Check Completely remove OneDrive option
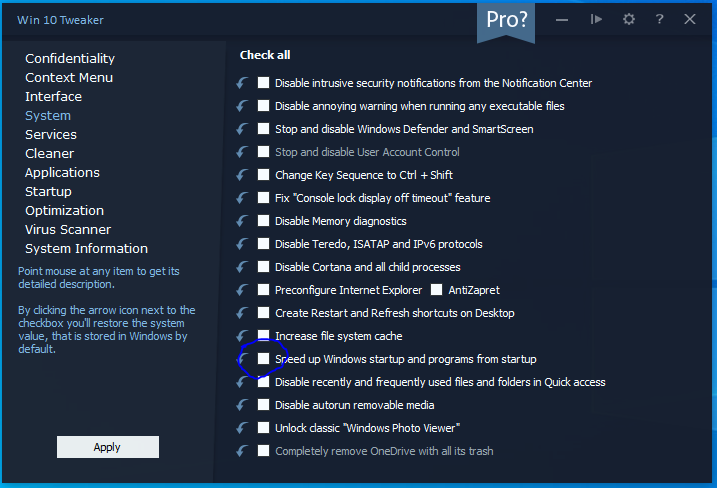717x488 pixels. click(x=263, y=450)
